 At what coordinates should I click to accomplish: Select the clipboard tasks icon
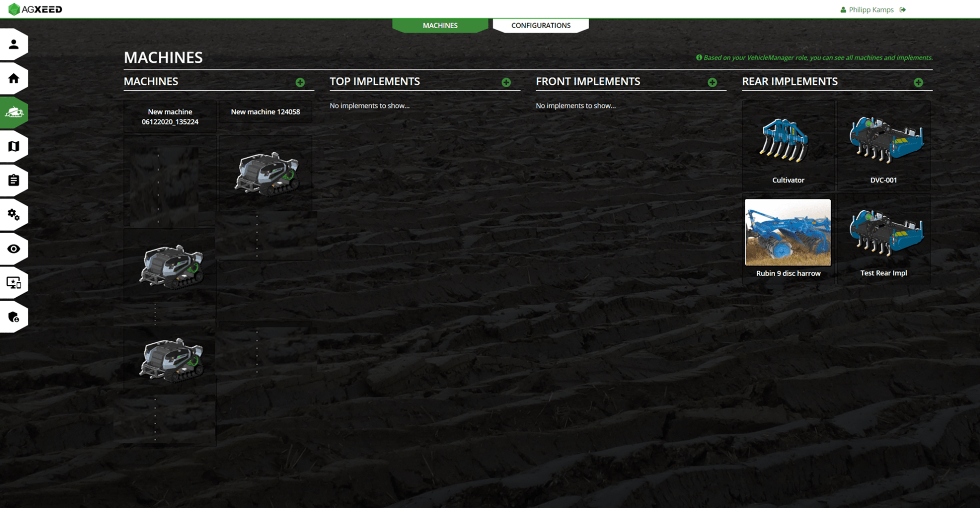coord(13,180)
